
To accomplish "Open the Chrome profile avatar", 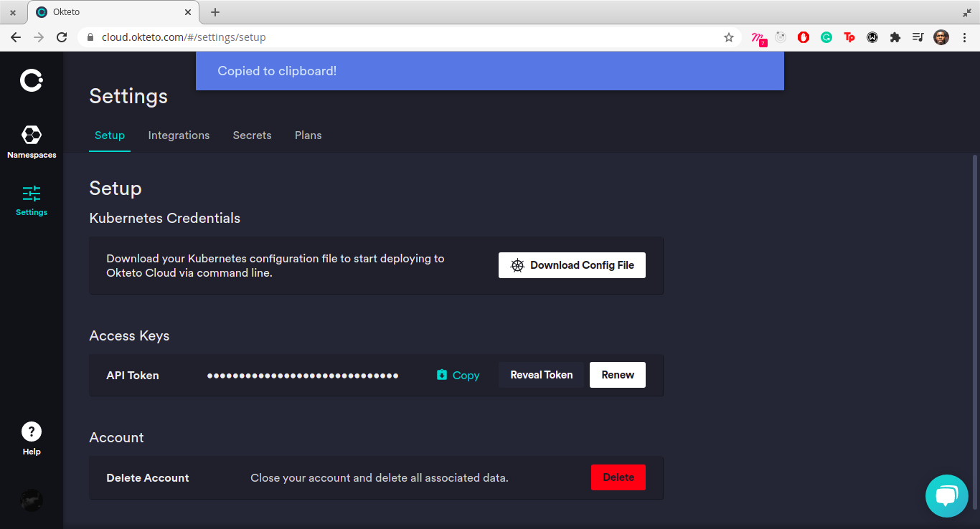I will (941, 37).
